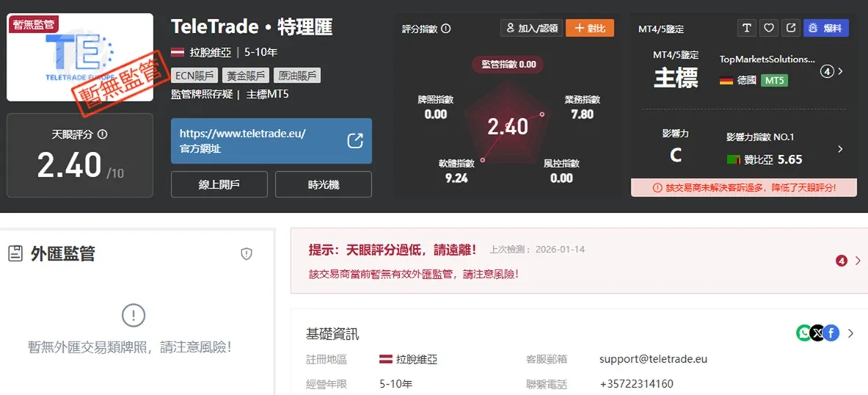Click the support@teletrade.eu email
868x395 pixels.
653,359
